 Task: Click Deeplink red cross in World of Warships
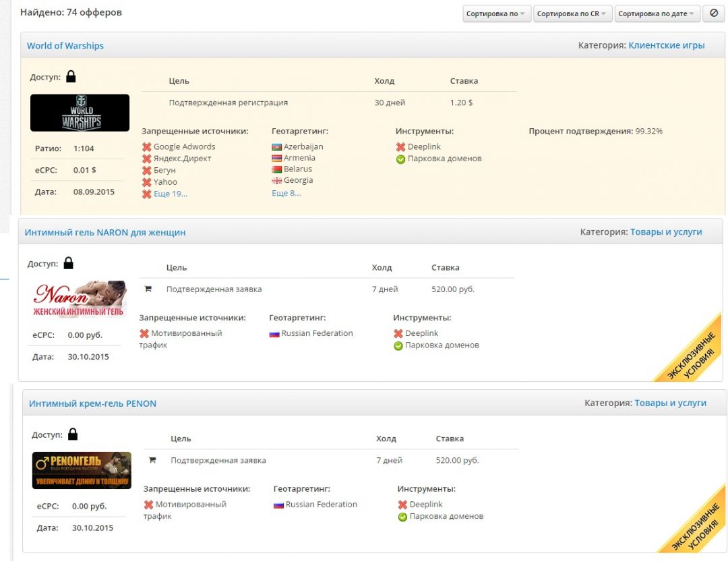coord(400,147)
